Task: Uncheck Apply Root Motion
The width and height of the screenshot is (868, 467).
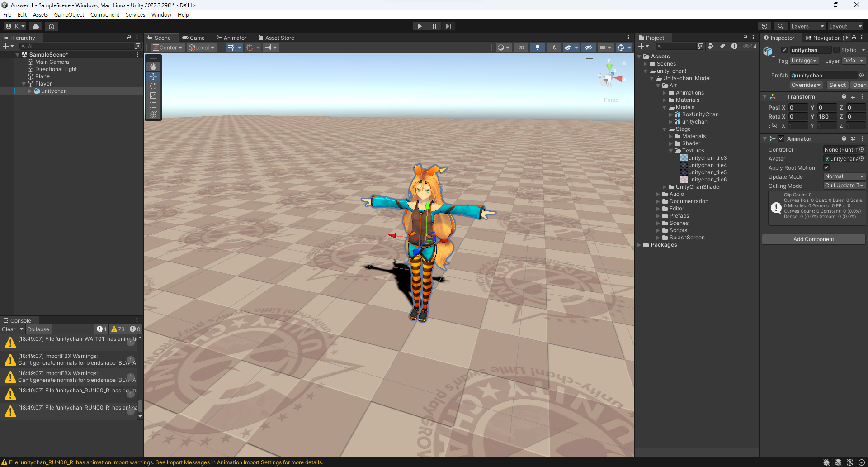Action: [826, 167]
